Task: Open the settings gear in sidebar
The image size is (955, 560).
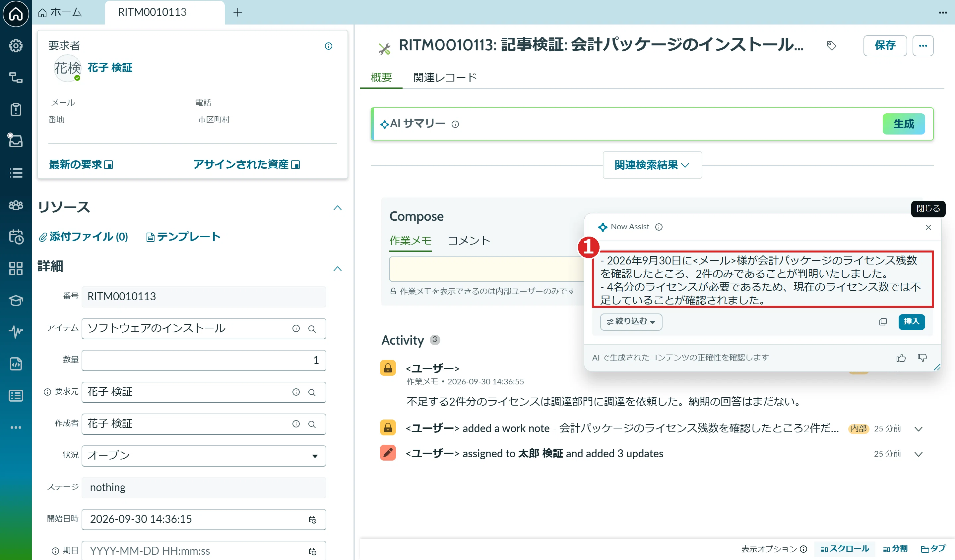Action: (x=16, y=46)
